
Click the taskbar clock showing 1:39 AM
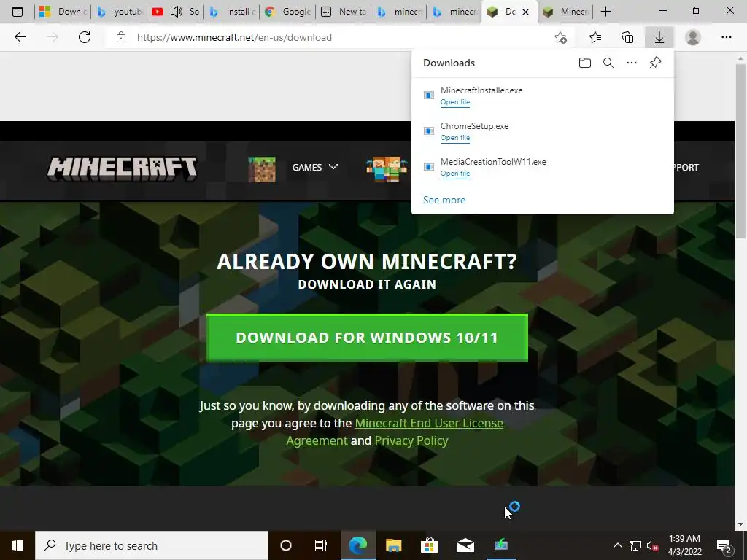[x=684, y=545]
